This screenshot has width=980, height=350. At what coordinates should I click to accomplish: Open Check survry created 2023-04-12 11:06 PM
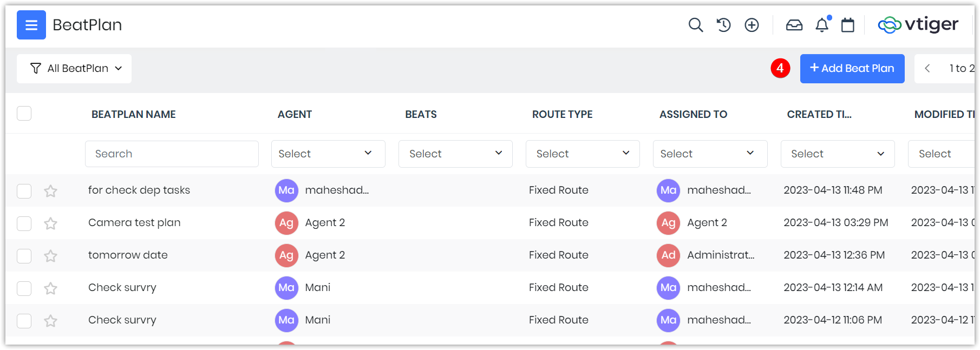click(x=122, y=320)
